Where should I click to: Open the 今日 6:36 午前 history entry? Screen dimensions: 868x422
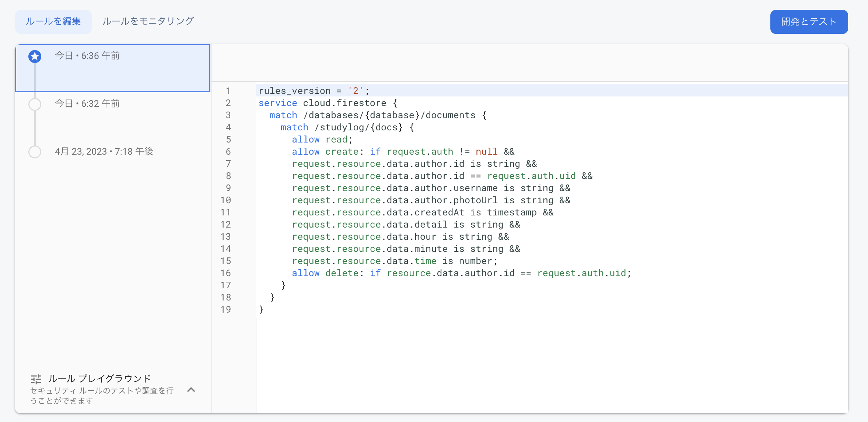pos(87,56)
